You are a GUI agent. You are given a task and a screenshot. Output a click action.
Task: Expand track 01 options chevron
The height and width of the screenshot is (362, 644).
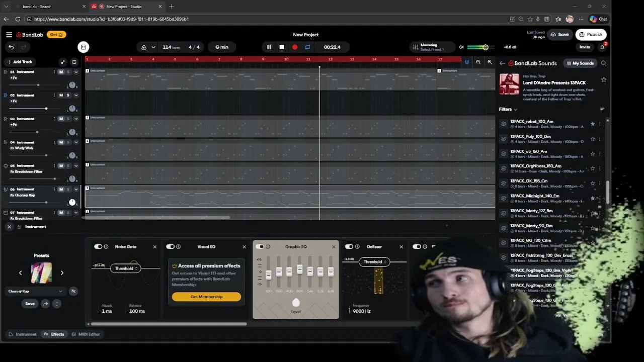click(76, 72)
